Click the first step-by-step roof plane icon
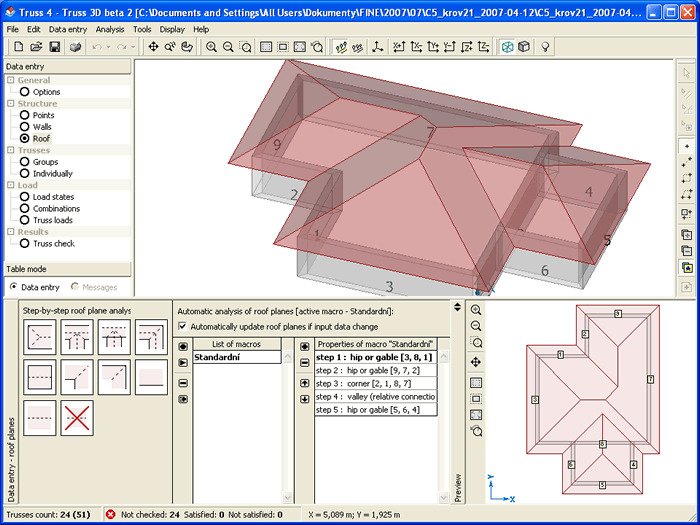This screenshot has width=700, height=525. pos(39,337)
